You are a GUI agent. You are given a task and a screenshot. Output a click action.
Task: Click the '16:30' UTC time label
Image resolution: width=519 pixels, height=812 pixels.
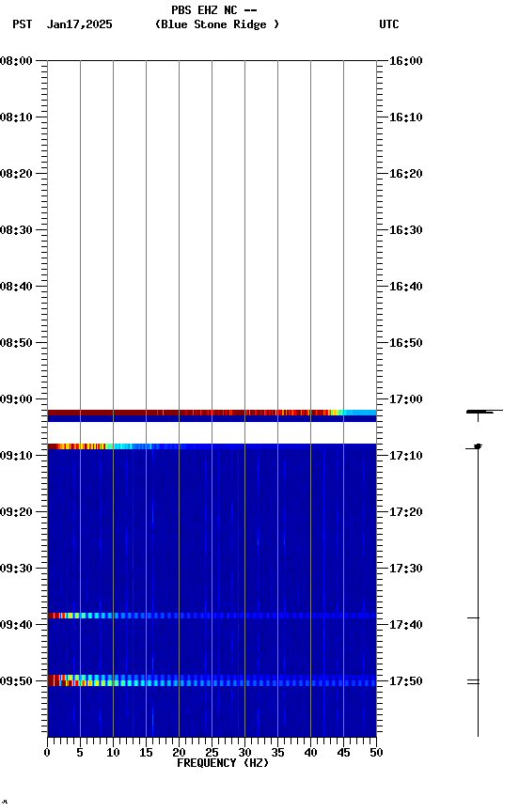coord(406,230)
